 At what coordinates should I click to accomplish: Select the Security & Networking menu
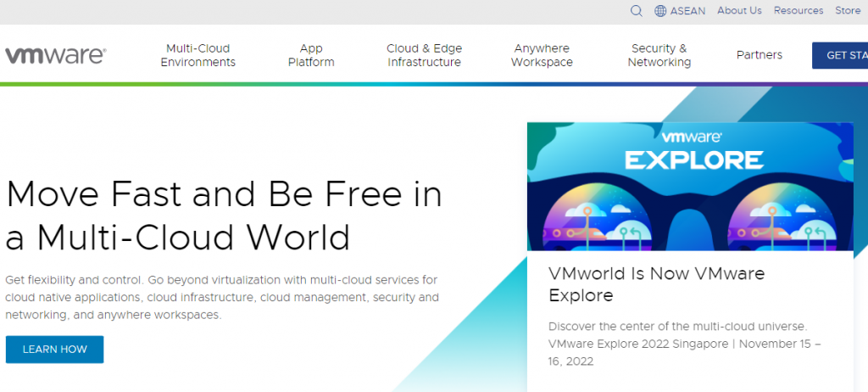tap(659, 55)
